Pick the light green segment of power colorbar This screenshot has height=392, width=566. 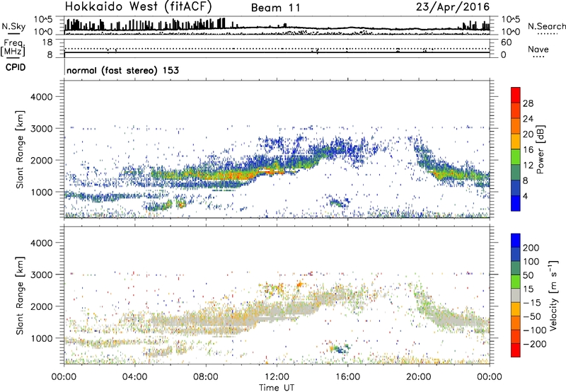tap(516, 157)
